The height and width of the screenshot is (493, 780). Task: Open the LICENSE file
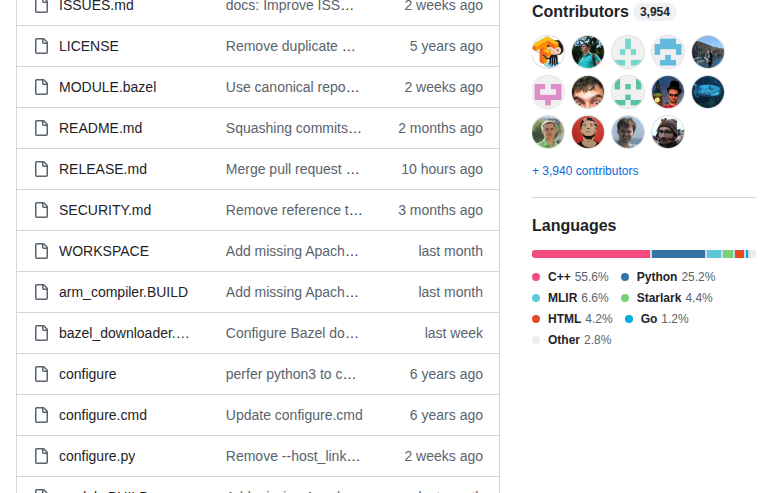click(x=89, y=46)
